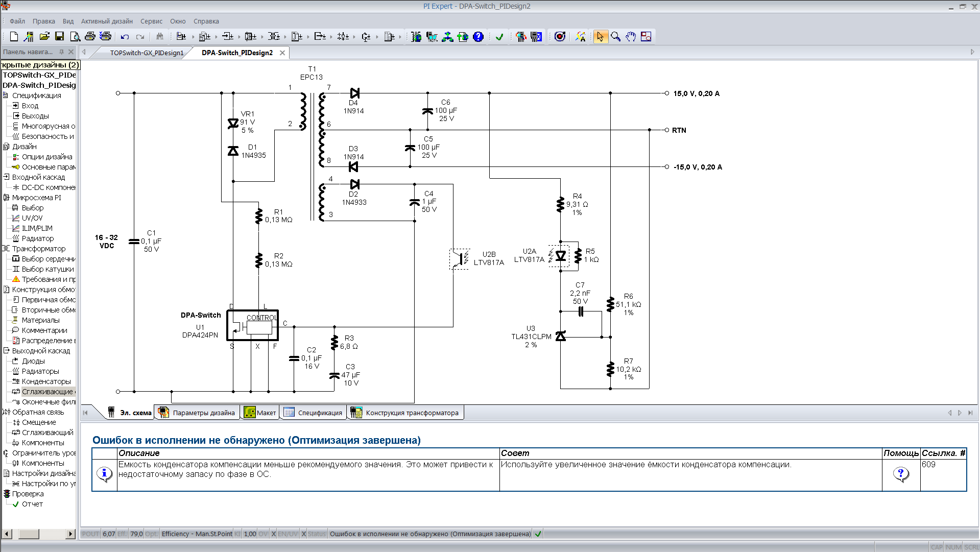Click the navigation panel horizontal scrollbar thumb
This screenshot has height=552, width=980.
pyautogui.click(x=29, y=534)
